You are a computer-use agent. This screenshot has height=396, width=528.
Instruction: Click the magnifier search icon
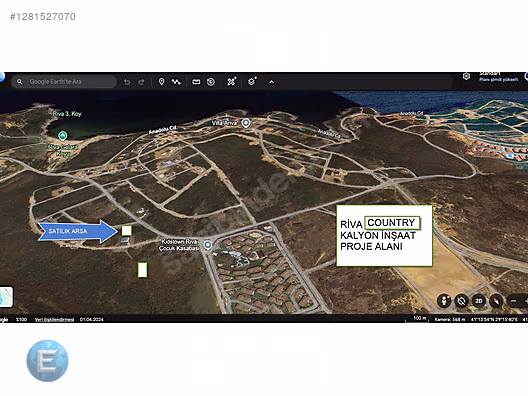(x=20, y=81)
